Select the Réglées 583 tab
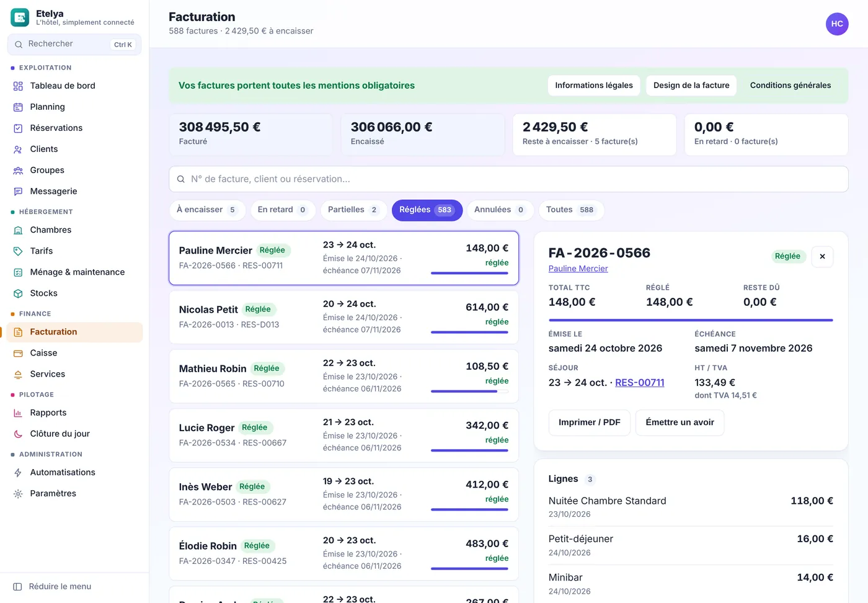Image resolution: width=868 pixels, height=603 pixels. [x=427, y=210]
